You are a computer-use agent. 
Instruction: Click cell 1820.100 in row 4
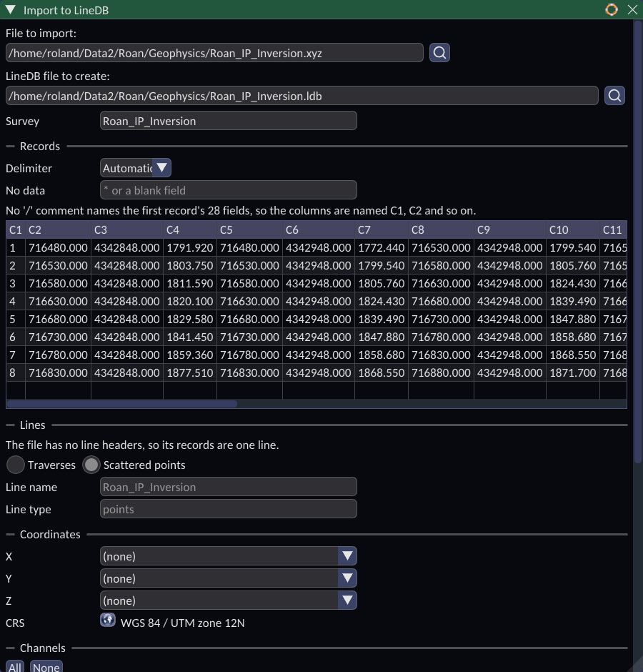(190, 301)
